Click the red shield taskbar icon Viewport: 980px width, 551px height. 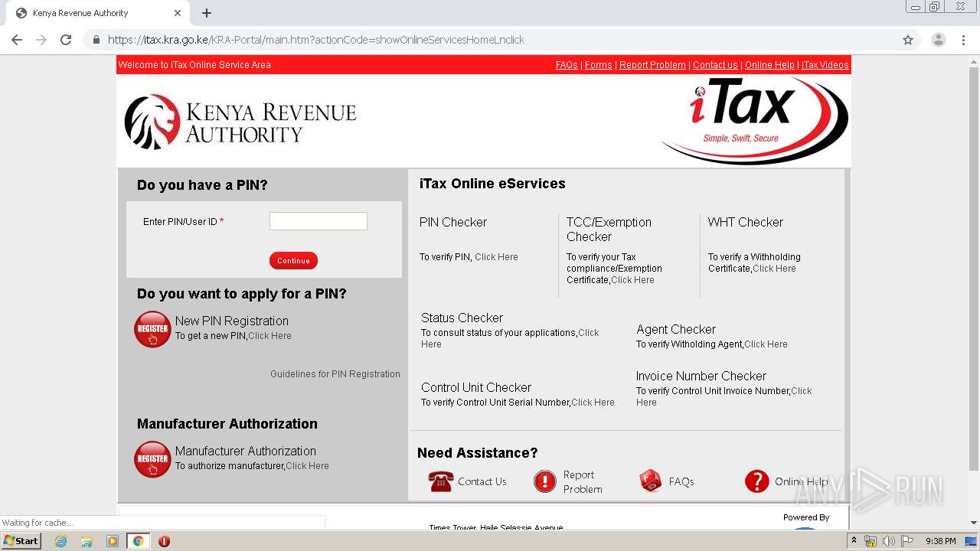click(164, 541)
